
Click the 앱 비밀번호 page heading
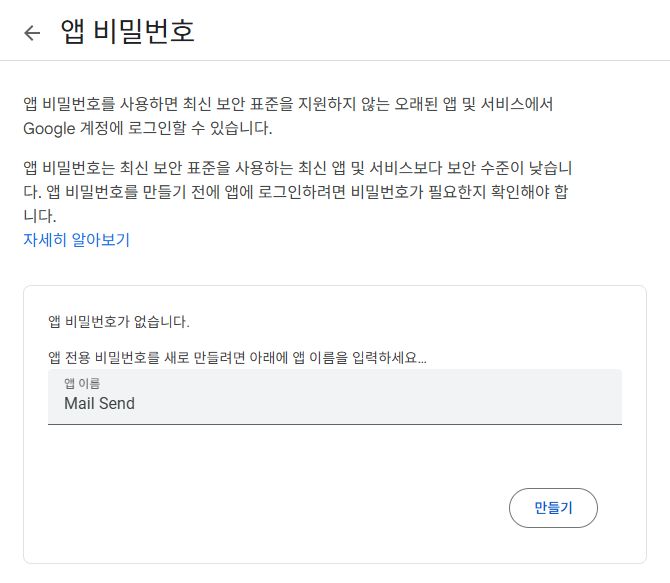(x=127, y=31)
